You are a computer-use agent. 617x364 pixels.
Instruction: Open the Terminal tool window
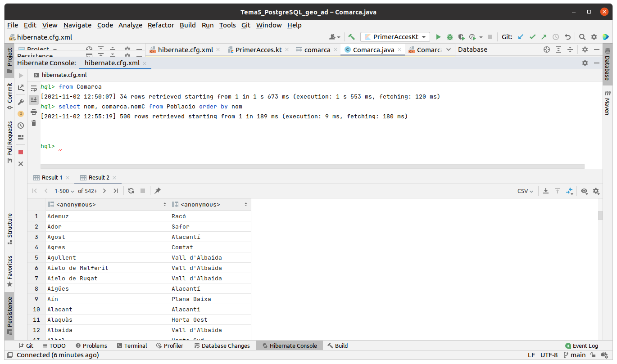[132, 346]
